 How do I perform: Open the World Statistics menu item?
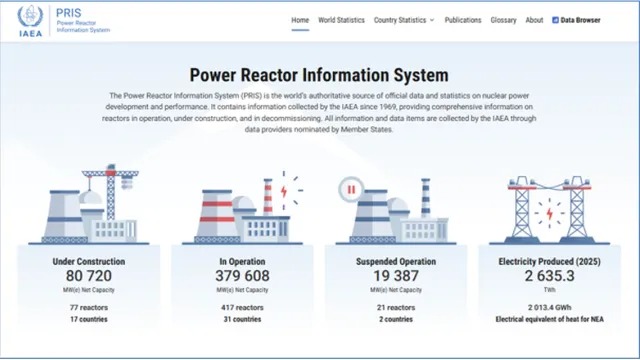click(341, 20)
